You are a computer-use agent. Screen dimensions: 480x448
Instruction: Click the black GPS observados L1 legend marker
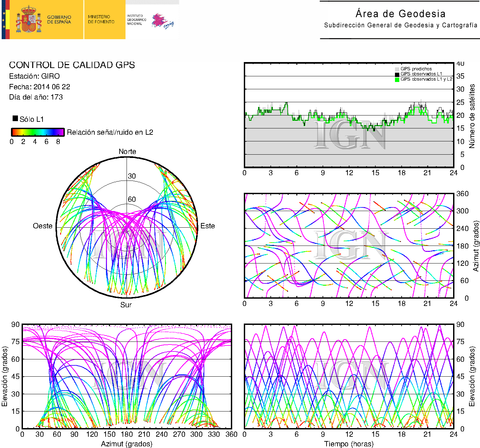pos(397,74)
